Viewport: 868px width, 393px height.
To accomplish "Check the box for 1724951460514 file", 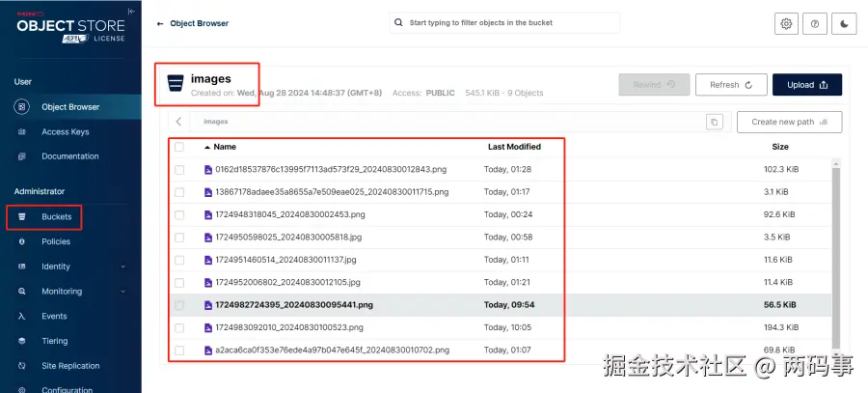I will 178,260.
